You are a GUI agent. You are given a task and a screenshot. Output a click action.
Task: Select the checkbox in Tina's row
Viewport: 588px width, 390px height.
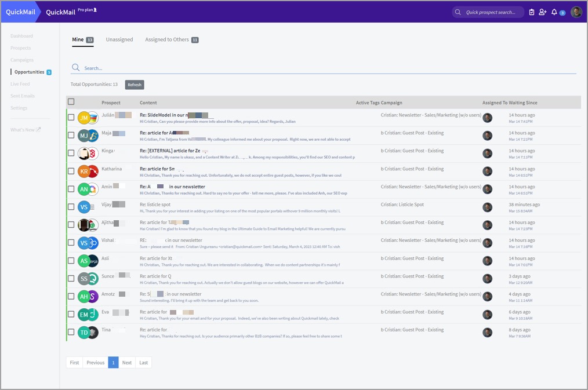pyautogui.click(x=71, y=332)
